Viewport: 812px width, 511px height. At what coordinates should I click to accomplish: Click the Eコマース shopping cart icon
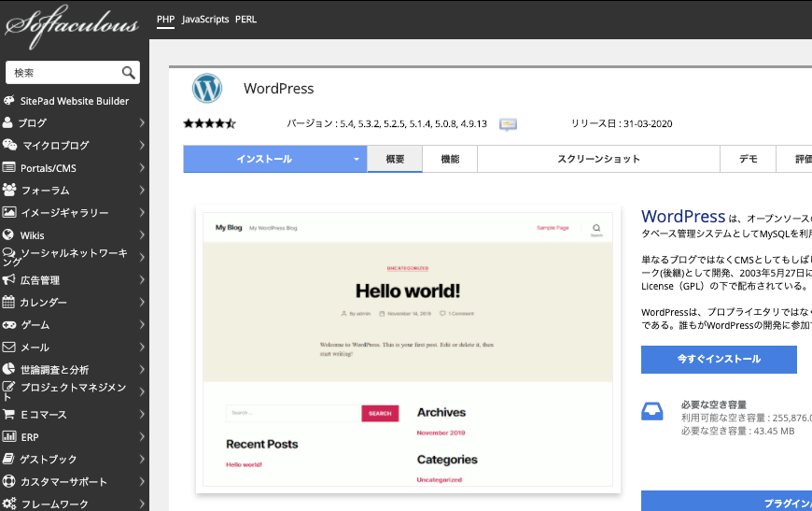pyautogui.click(x=8, y=414)
